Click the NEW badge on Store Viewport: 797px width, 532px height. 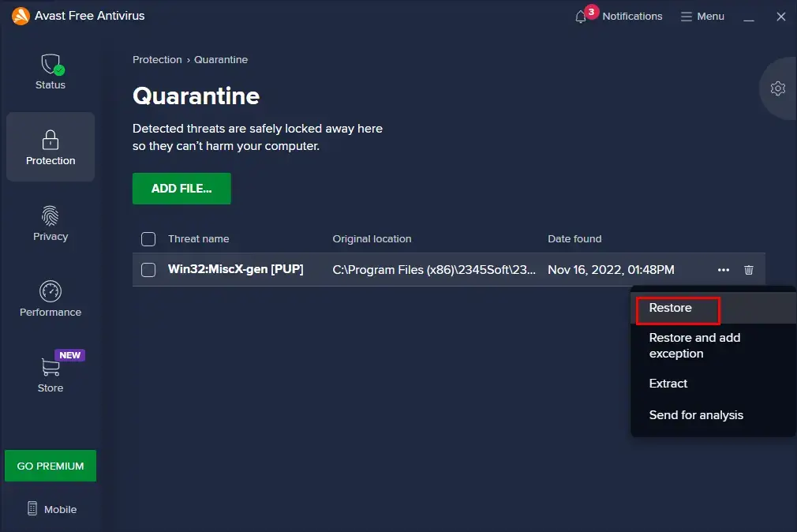tap(70, 355)
